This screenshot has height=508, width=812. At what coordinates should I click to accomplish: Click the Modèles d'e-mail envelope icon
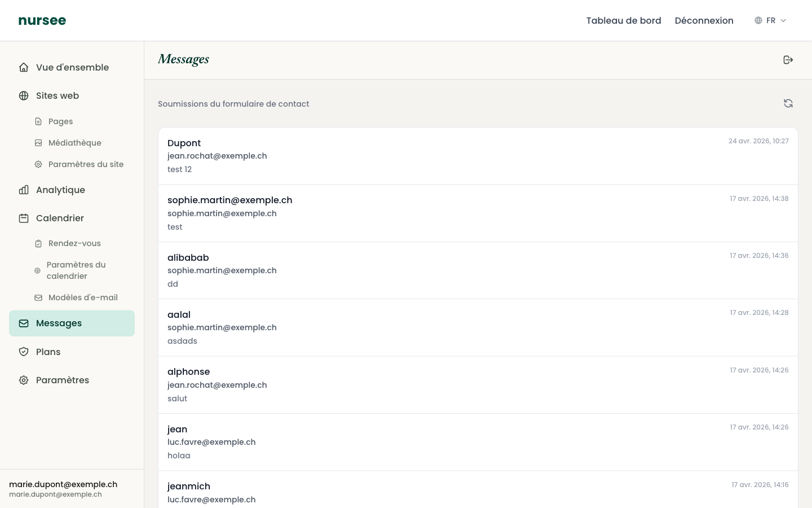[38, 297]
